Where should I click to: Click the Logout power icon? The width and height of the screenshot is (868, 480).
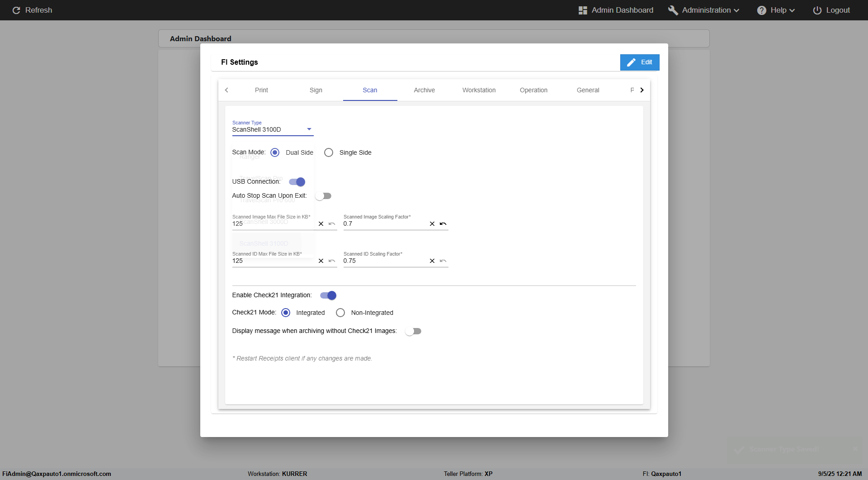tap(817, 10)
